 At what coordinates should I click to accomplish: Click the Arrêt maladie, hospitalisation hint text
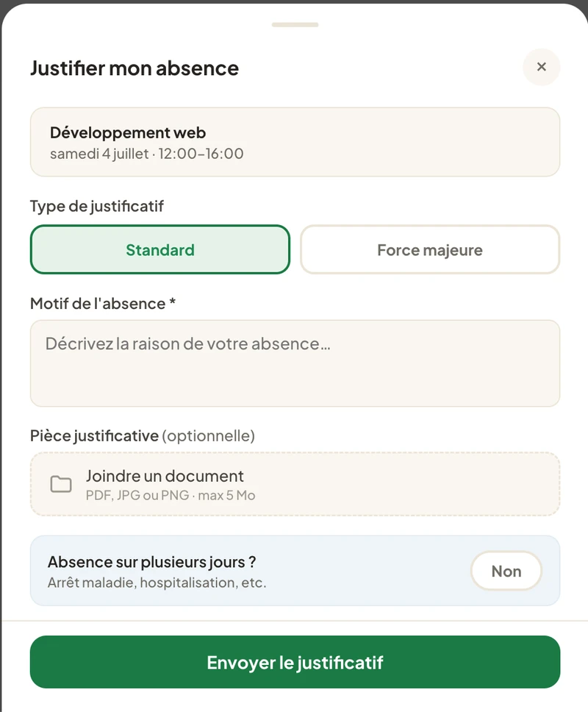coord(157,583)
